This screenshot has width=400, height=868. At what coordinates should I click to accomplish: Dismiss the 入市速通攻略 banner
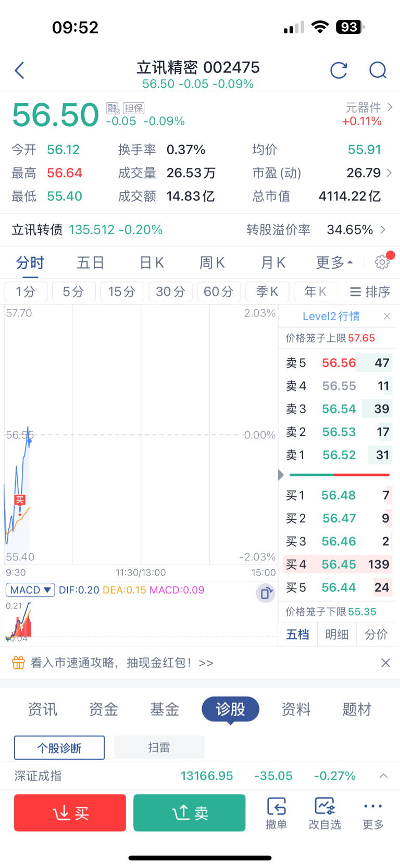(x=385, y=663)
